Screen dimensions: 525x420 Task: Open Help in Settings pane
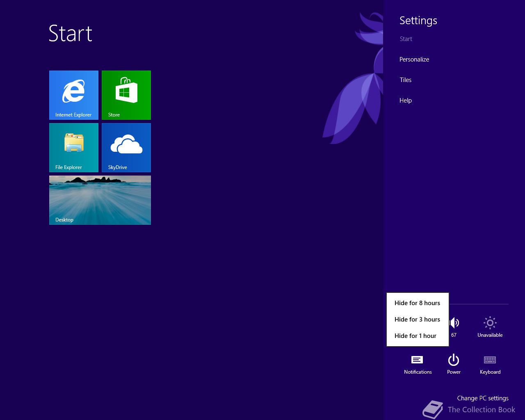[406, 100]
